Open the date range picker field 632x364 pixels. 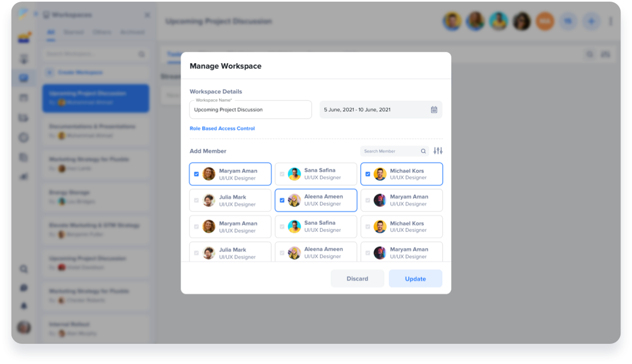[381, 110]
